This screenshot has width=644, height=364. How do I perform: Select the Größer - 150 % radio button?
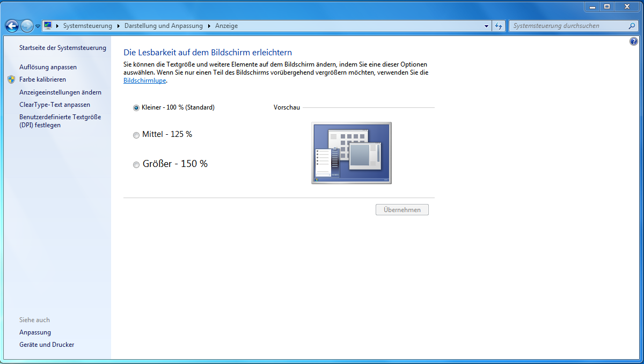coord(136,165)
